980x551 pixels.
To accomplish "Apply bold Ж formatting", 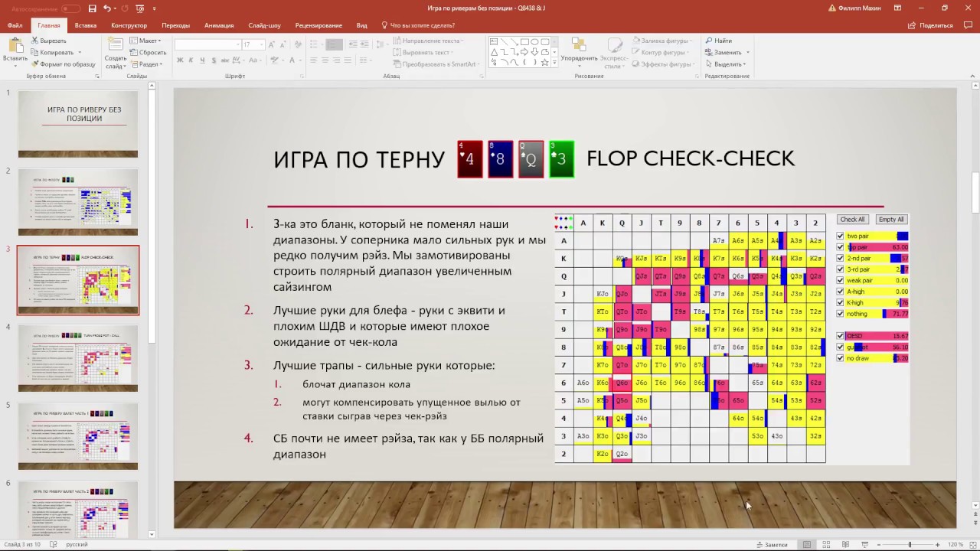I will (181, 60).
